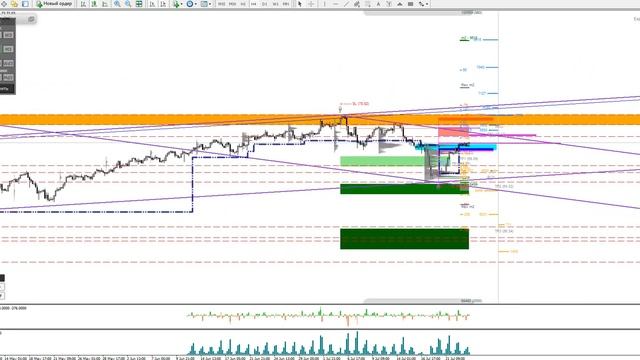Click the small icon beside the dark side panel

31,19
